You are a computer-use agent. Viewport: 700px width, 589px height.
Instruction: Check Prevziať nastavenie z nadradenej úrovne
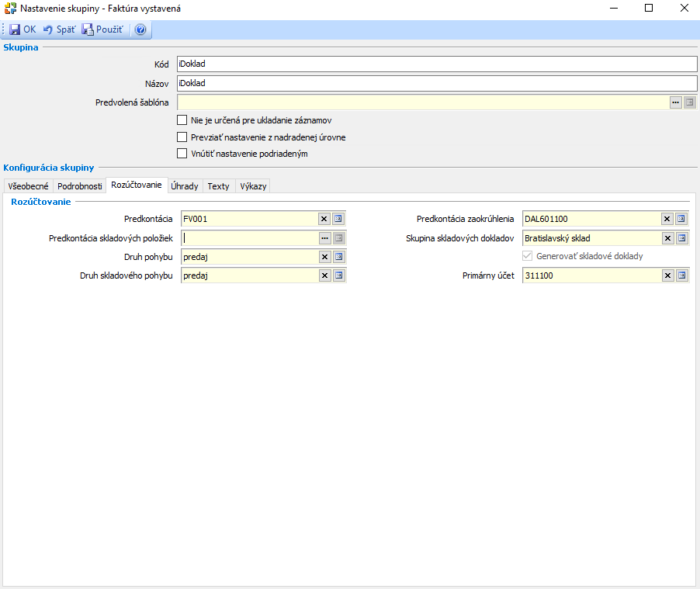pos(182,137)
